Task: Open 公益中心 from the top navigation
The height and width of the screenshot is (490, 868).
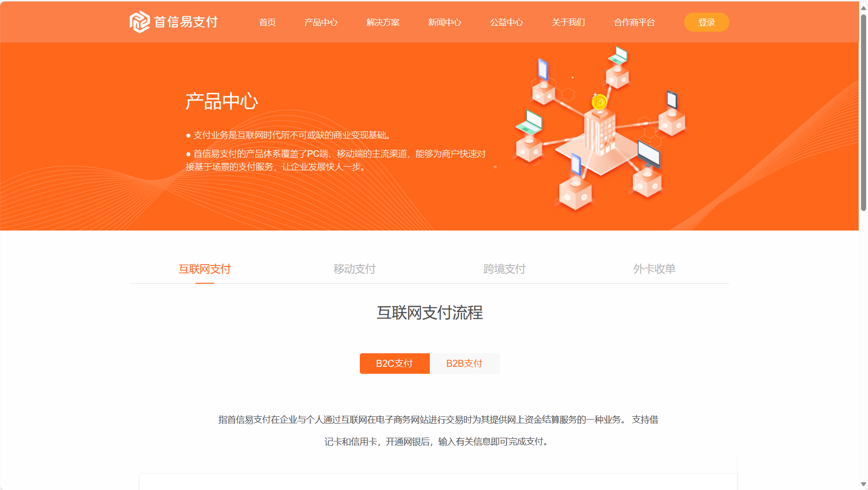Action: pyautogui.click(x=506, y=22)
